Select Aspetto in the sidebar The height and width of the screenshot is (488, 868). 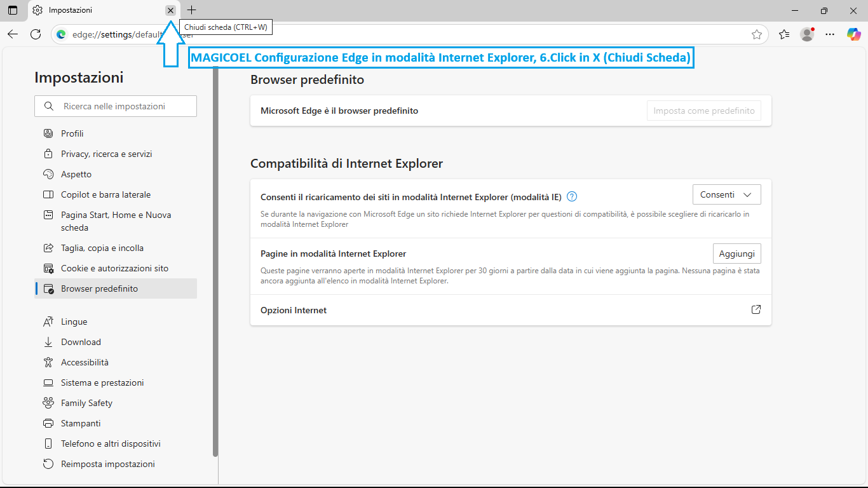[116, 174]
